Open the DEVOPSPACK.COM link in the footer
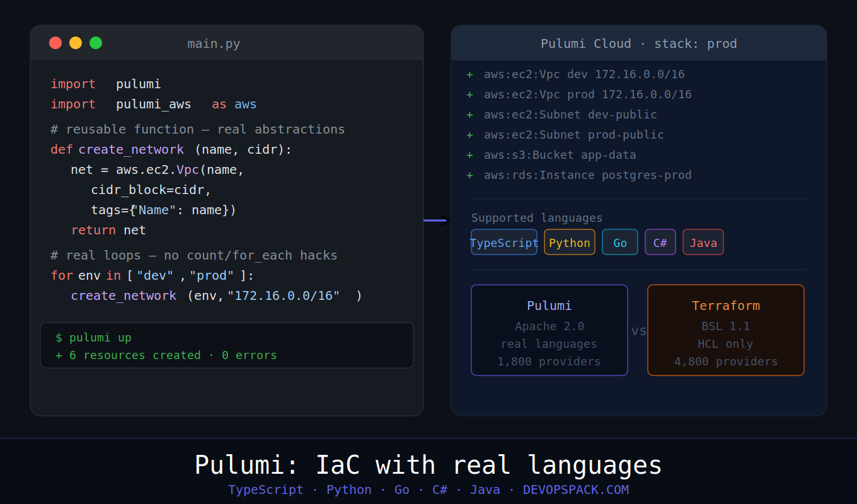 point(576,490)
